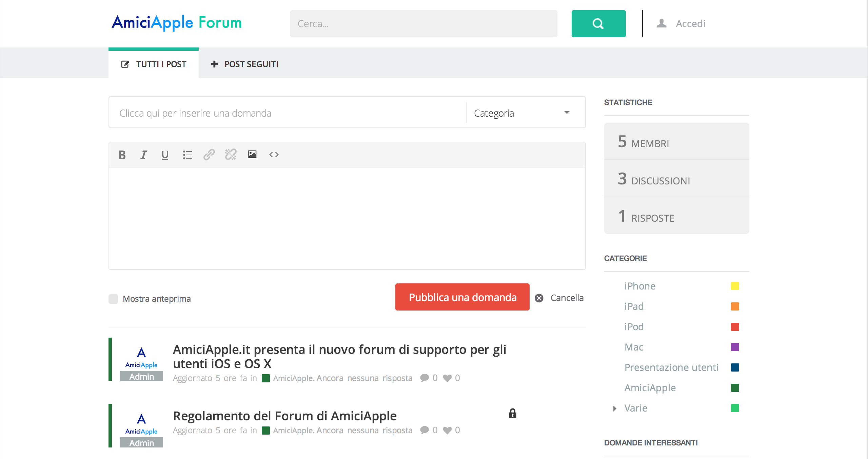The width and height of the screenshot is (868, 459).
Task: Click comment bubble icon on the Regolamento post
Action: click(424, 430)
